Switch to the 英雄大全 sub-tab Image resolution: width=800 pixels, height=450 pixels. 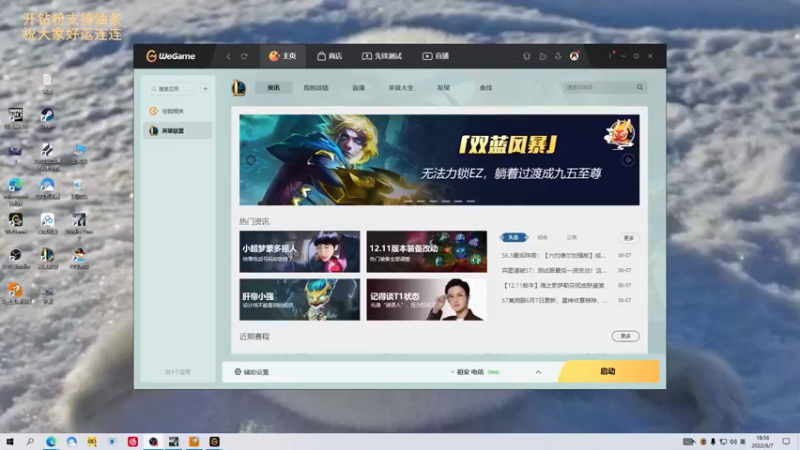tap(401, 88)
